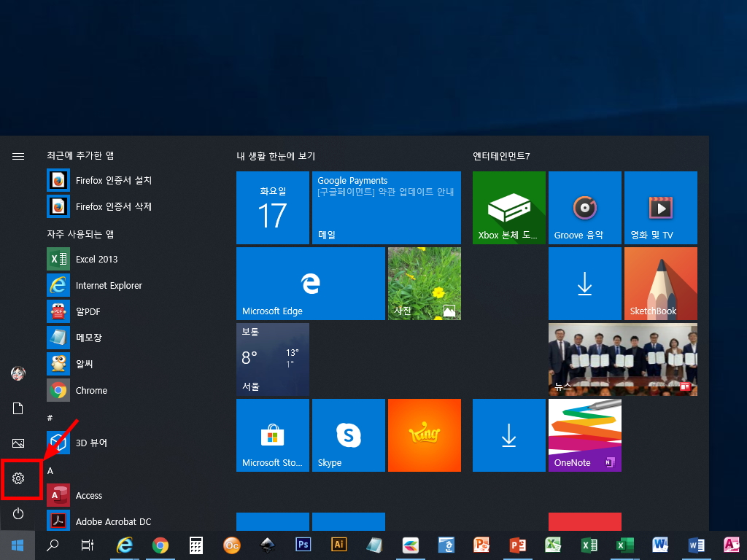Screen dimensions: 747x560
Task: Launch Internet Explorer from the taskbar
Action: pyautogui.click(x=125, y=545)
